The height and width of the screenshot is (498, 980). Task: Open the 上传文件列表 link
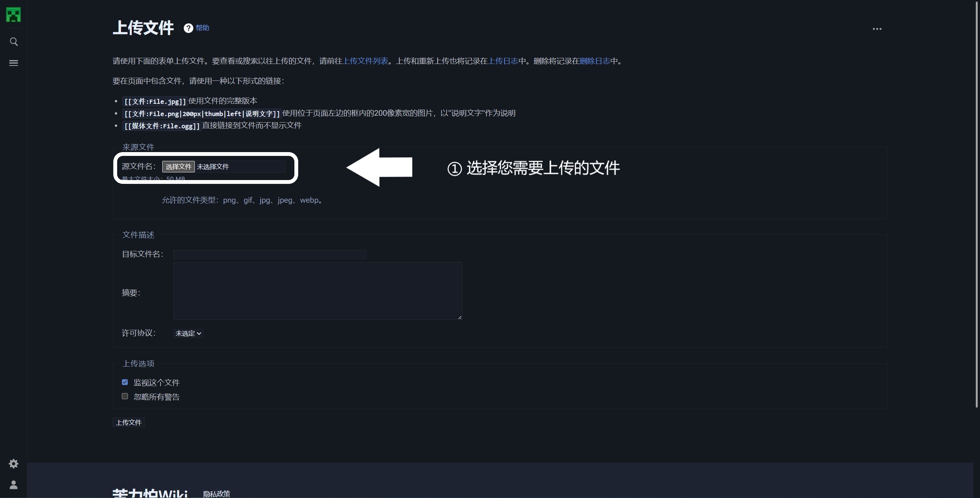(x=365, y=61)
